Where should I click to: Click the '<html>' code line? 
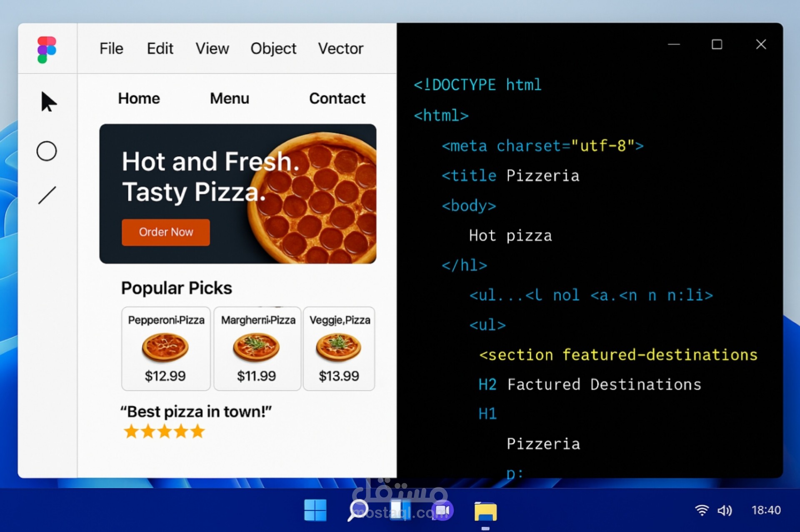pyautogui.click(x=441, y=115)
